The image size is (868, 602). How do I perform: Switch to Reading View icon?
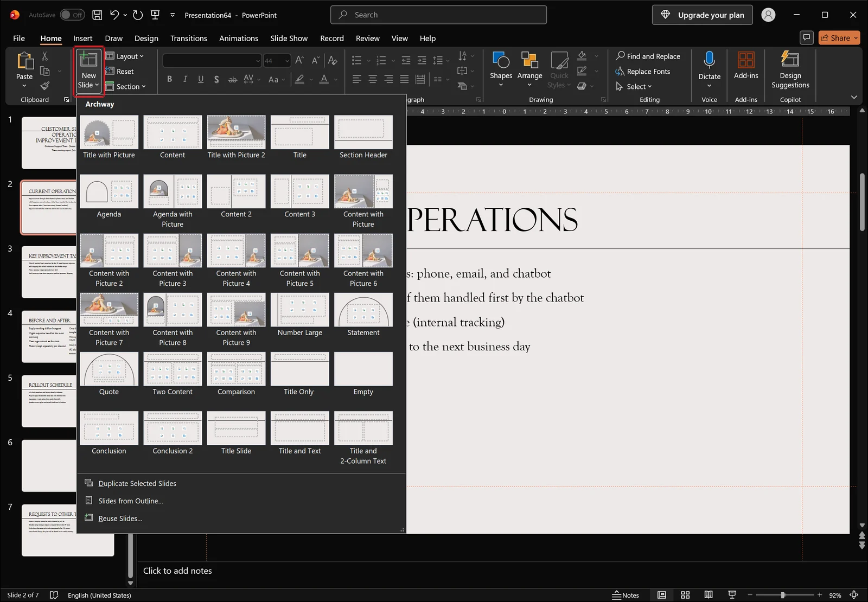pyautogui.click(x=709, y=595)
